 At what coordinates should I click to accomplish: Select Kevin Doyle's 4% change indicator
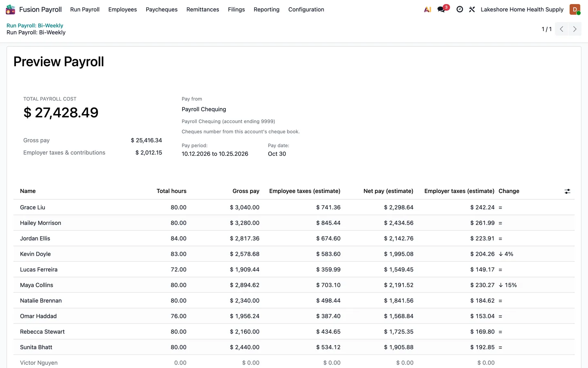(x=506, y=254)
